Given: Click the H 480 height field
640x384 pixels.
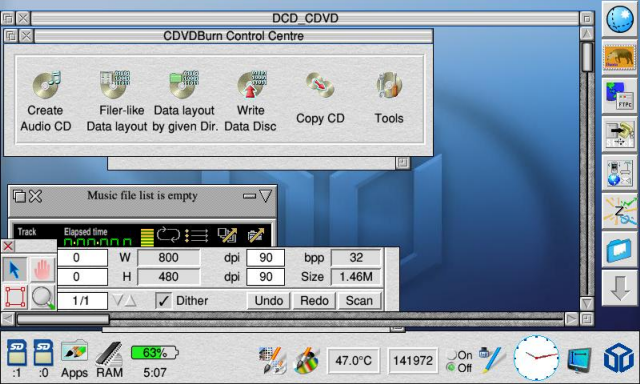Looking at the screenshot, I should [x=169, y=277].
